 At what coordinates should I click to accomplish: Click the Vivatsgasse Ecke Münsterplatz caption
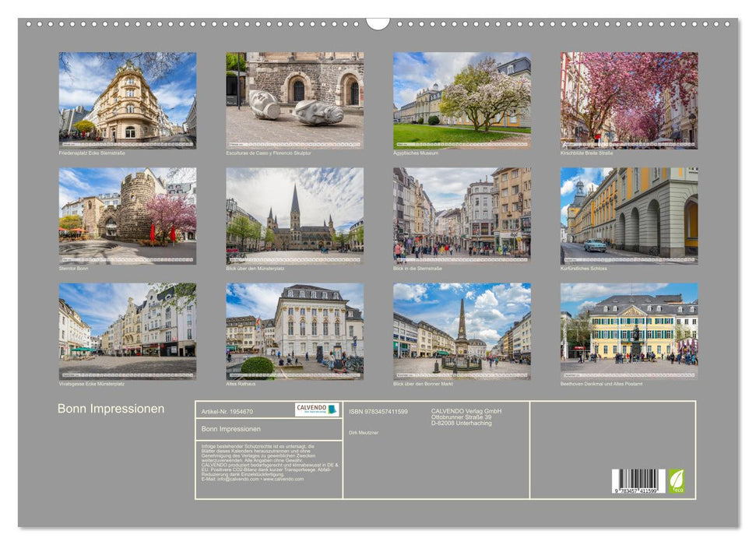click(x=90, y=384)
